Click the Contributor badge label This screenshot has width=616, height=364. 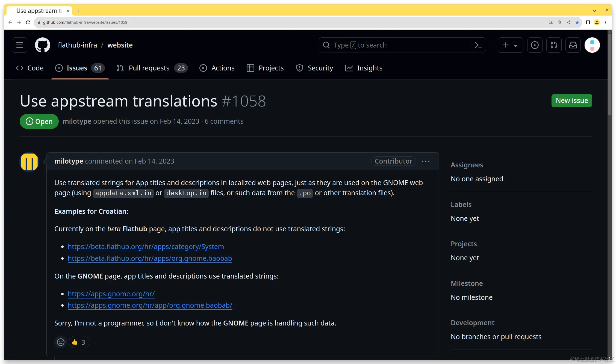click(x=393, y=161)
